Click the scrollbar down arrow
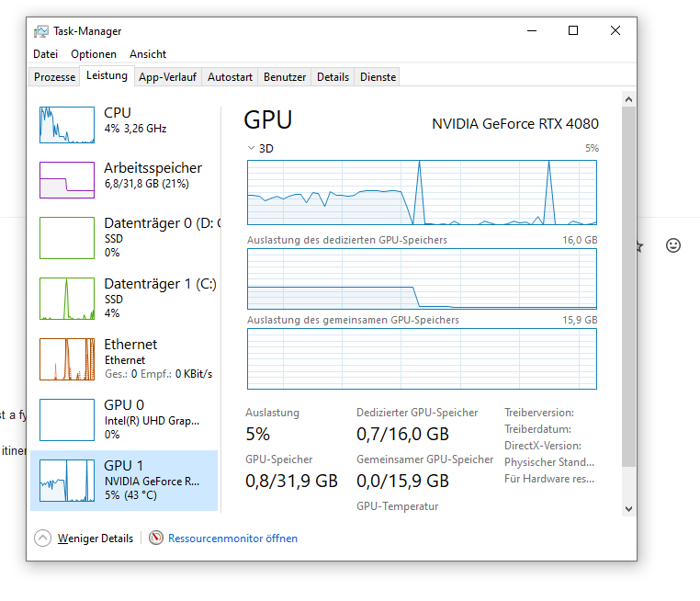This screenshot has width=700, height=601. pos(628,508)
